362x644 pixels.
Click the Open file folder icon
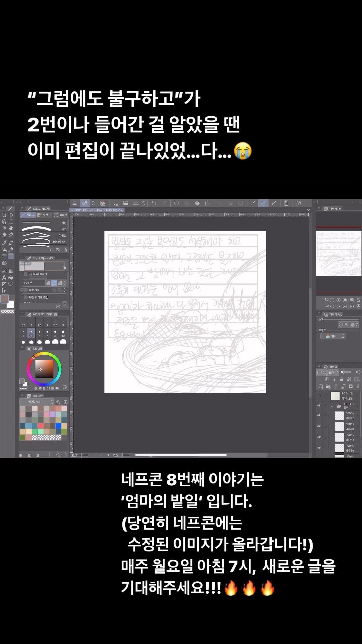(x=126, y=203)
